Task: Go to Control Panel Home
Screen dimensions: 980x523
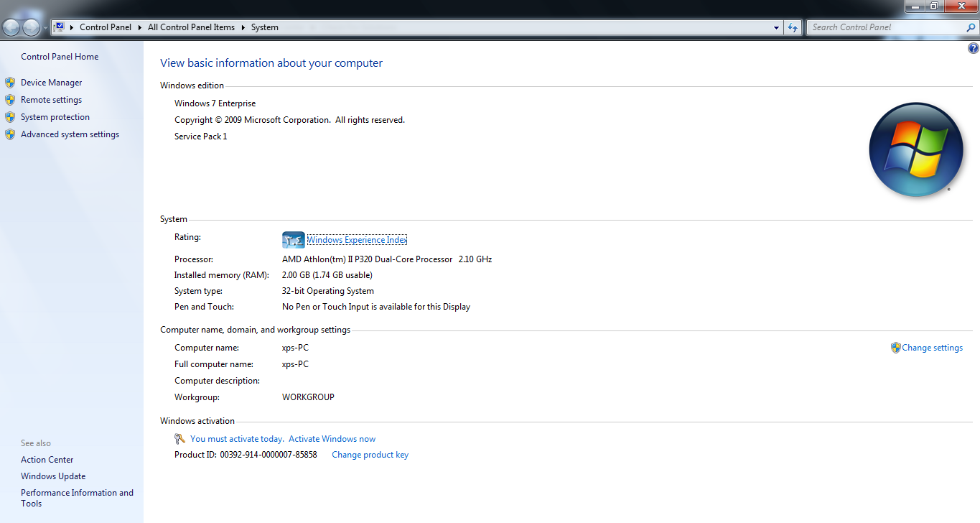Action: pos(60,57)
